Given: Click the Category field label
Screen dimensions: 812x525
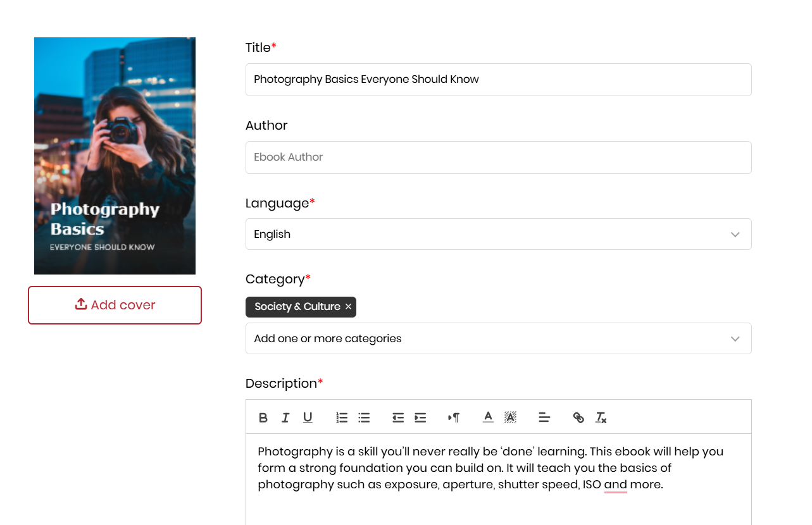Looking at the screenshot, I should pos(278,279).
